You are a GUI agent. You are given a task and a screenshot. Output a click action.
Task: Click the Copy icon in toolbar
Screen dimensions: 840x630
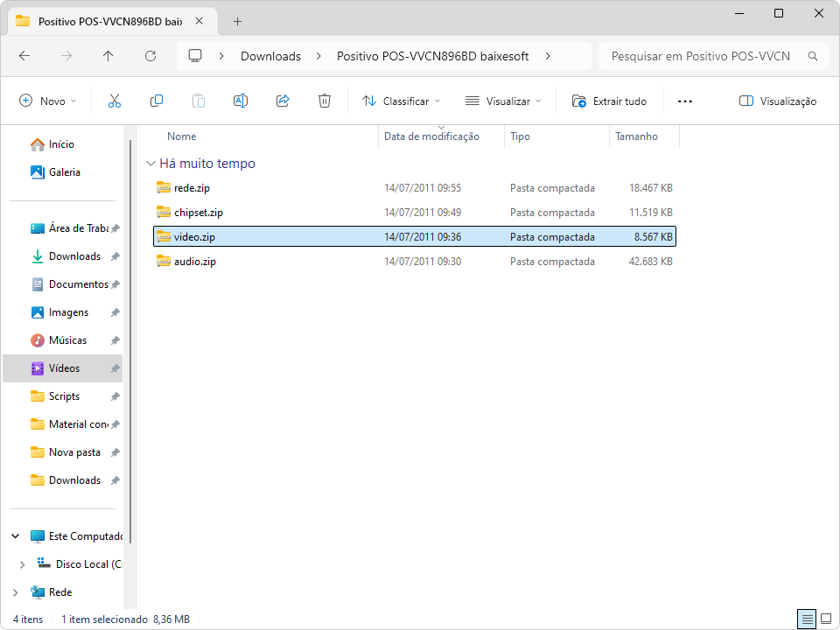[157, 101]
